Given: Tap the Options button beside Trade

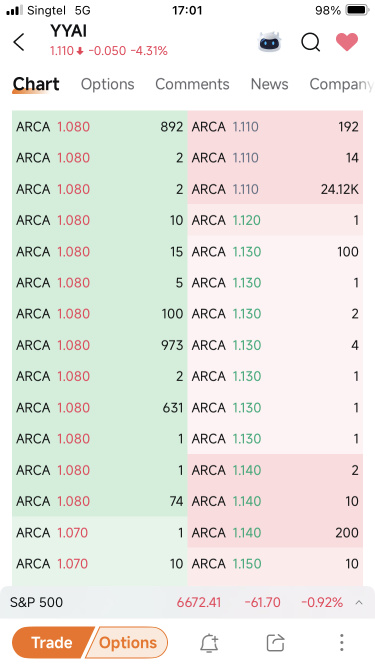Looking at the screenshot, I should click(x=128, y=642).
